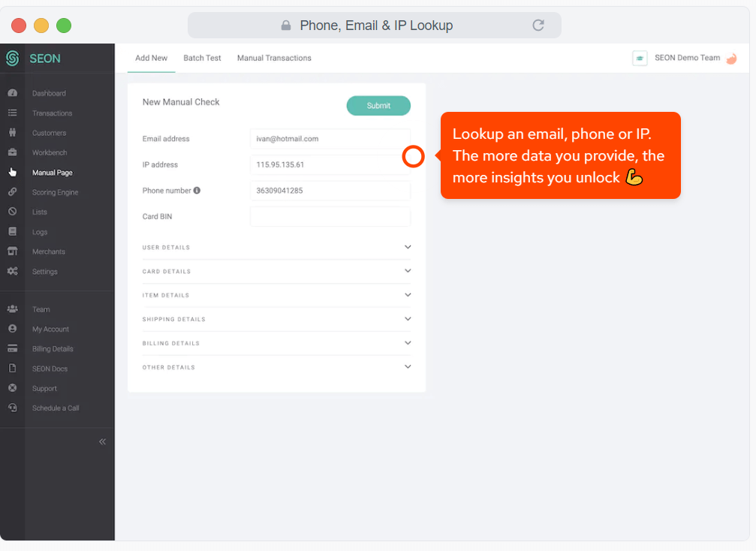Screen dimensions: 756x551
Task: Submit the new manual check
Action: [x=378, y=106]
